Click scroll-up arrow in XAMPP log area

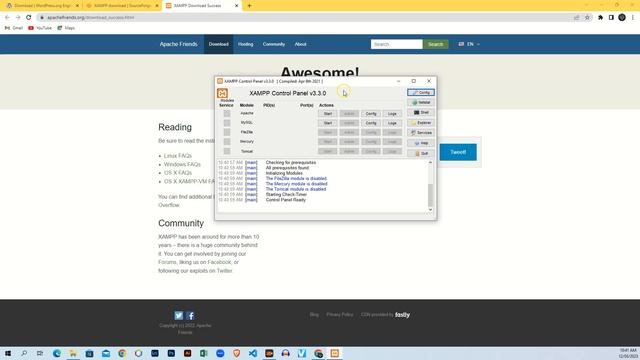point(430,162)
